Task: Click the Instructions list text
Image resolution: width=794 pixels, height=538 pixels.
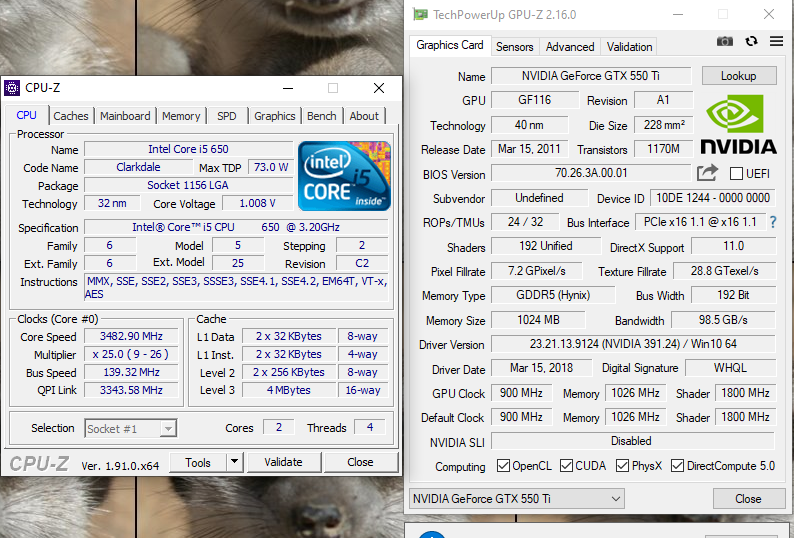Action: (236, 287)
